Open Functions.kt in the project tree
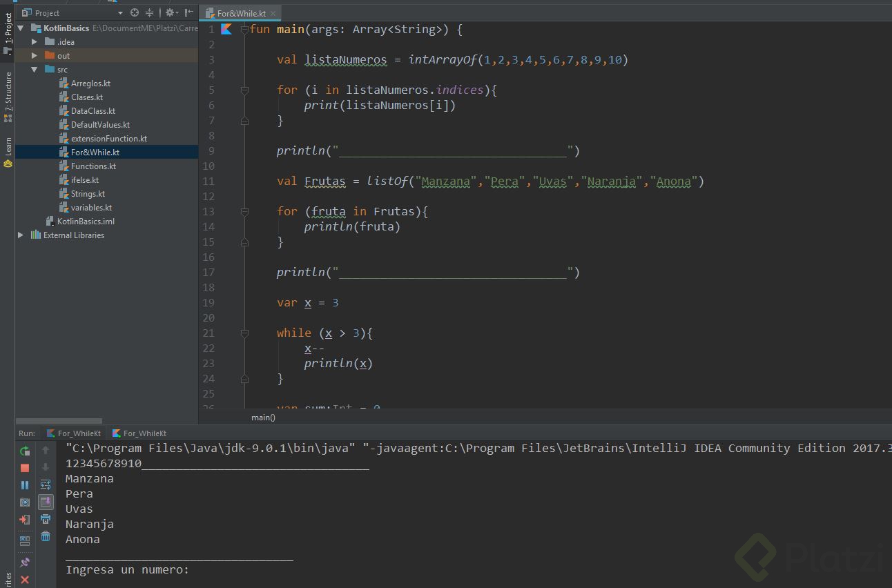The image size is (892, 588). (93, 166)
